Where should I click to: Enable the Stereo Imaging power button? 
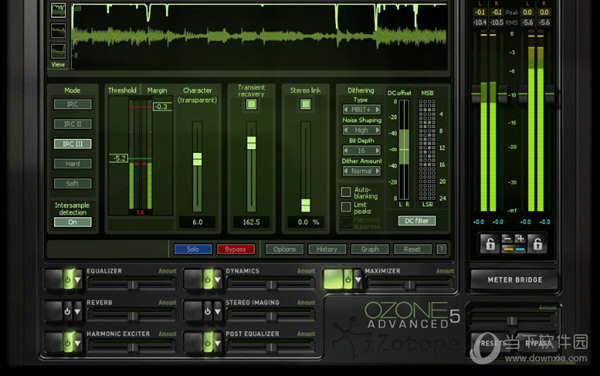207,311
